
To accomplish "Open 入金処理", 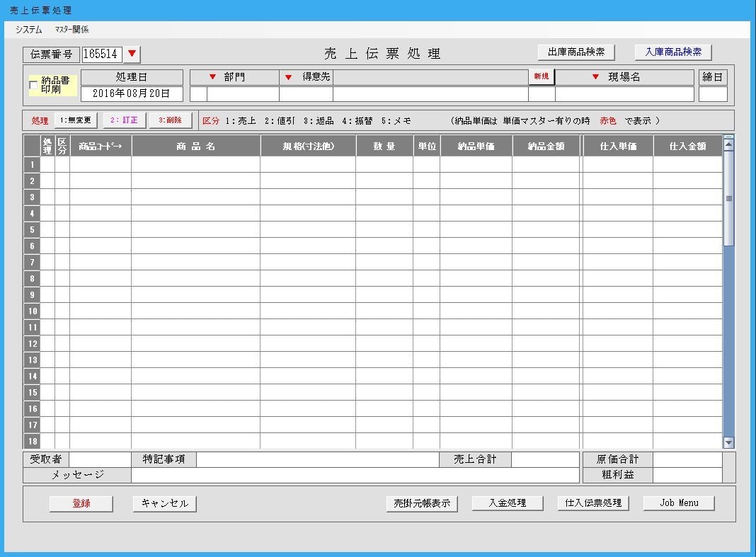I will [508, 503].
